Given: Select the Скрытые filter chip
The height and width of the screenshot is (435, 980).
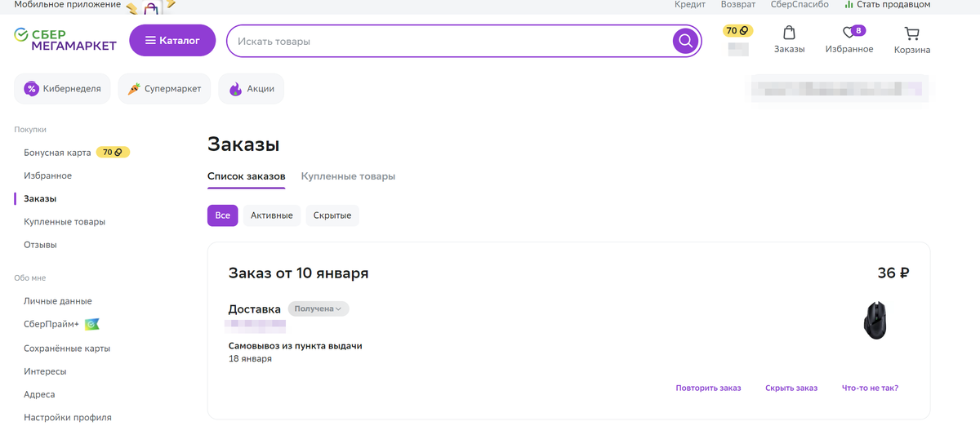Looking at the screenshot, I should click(332, 215).
